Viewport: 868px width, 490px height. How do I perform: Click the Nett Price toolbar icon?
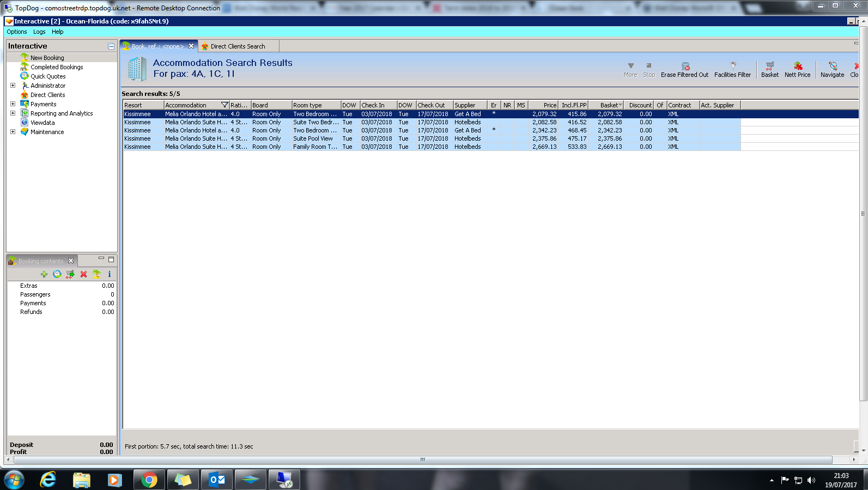(798, 66)
